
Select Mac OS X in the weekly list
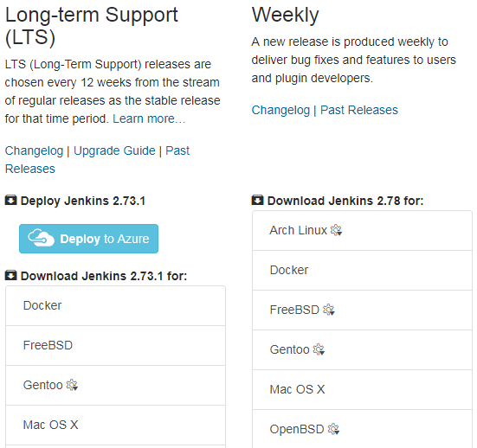(x=362, y=390)
